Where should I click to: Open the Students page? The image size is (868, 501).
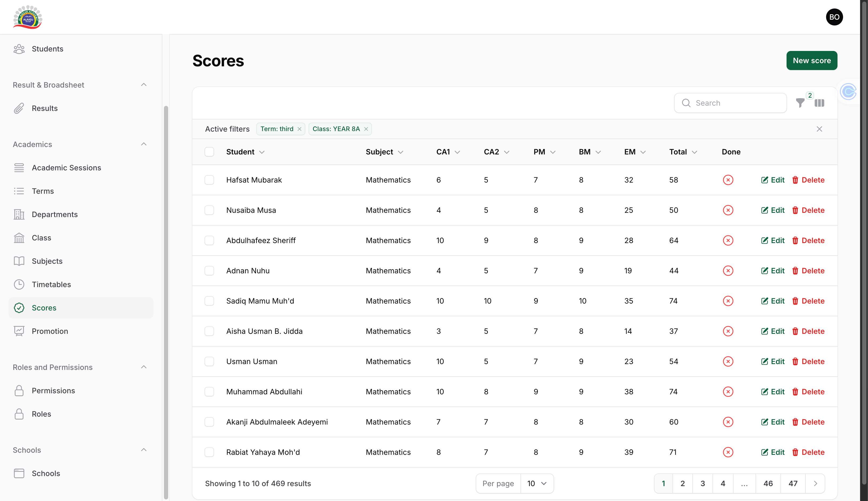pyautogui.click(x=81, y=49)
